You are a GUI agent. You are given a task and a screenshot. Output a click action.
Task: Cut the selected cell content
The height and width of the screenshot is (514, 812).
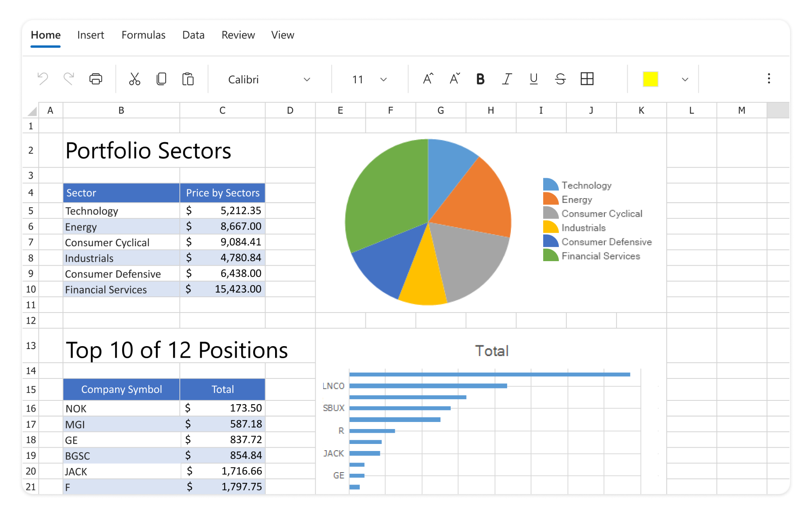[135, 79]
